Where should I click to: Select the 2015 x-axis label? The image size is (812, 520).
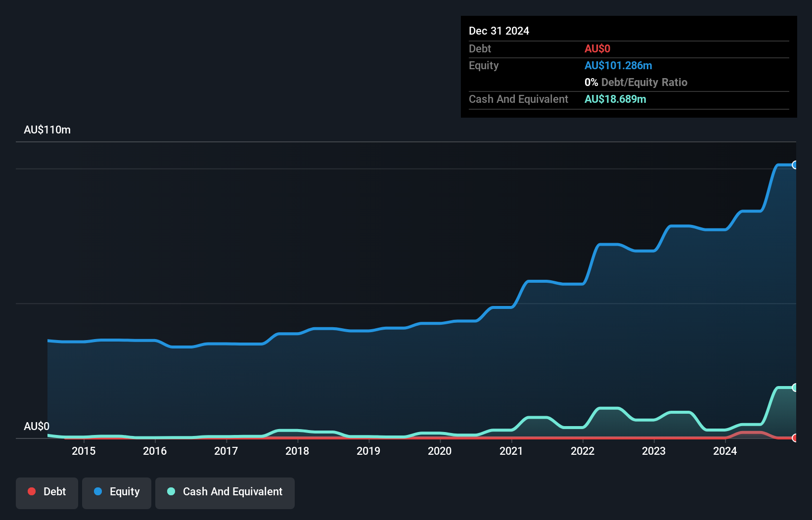[x=84, y=451]
